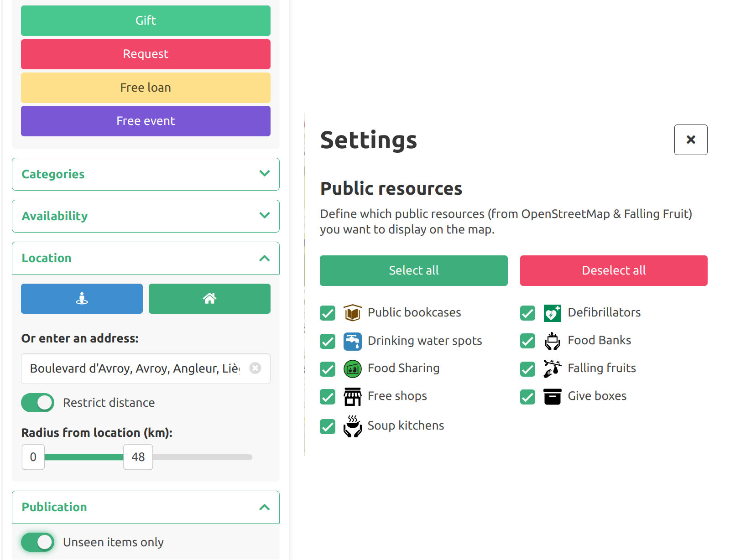The height and width of the screenshot is (560, 730).
Task: Select the Free event type filter
Action: coord(146,121)
